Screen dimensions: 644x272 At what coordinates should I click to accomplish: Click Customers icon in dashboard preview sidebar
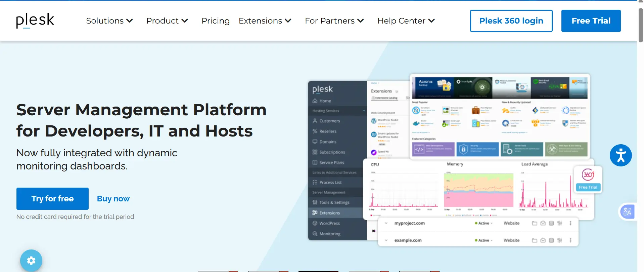click(315, 121)
